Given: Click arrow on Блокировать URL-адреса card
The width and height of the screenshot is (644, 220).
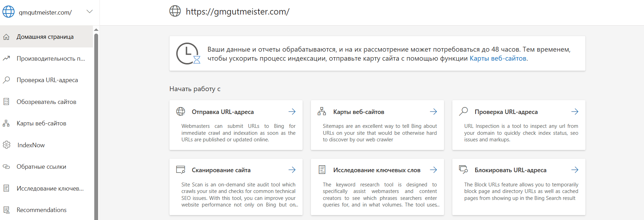Looking at the screenshot, I should click(x=575, y=170).
